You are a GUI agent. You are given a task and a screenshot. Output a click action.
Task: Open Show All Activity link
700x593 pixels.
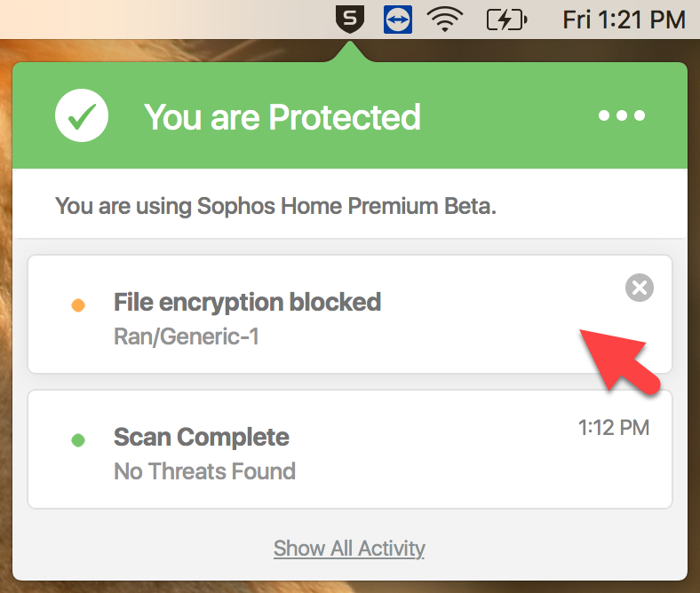[x=349, y=548]
